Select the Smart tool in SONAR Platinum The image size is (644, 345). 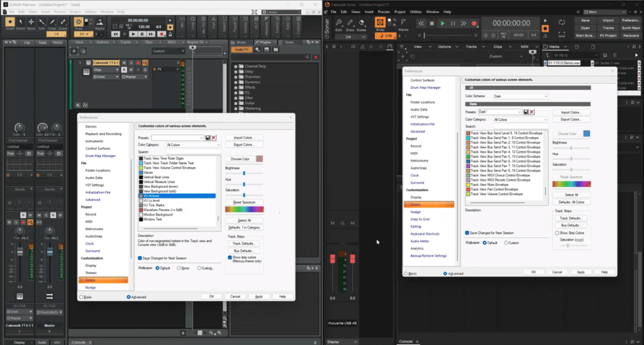(x=10, y=23)
